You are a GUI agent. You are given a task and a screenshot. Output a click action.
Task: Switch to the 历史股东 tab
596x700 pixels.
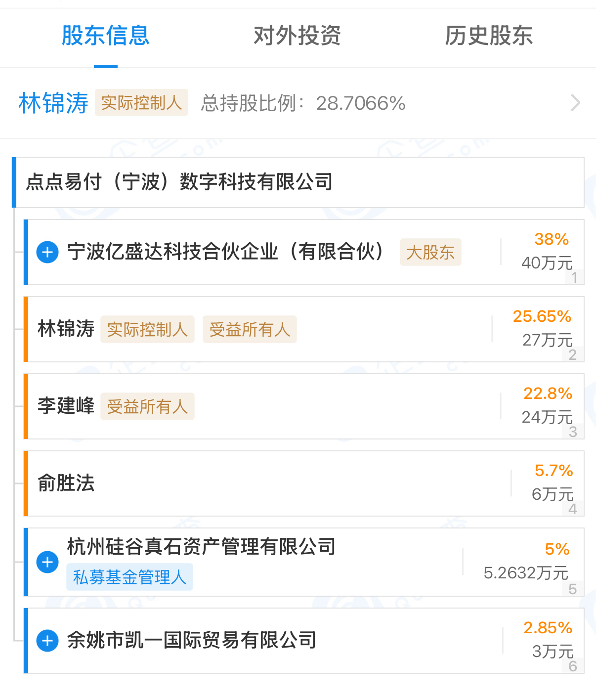pyautogui.click(x=489, y=36)
